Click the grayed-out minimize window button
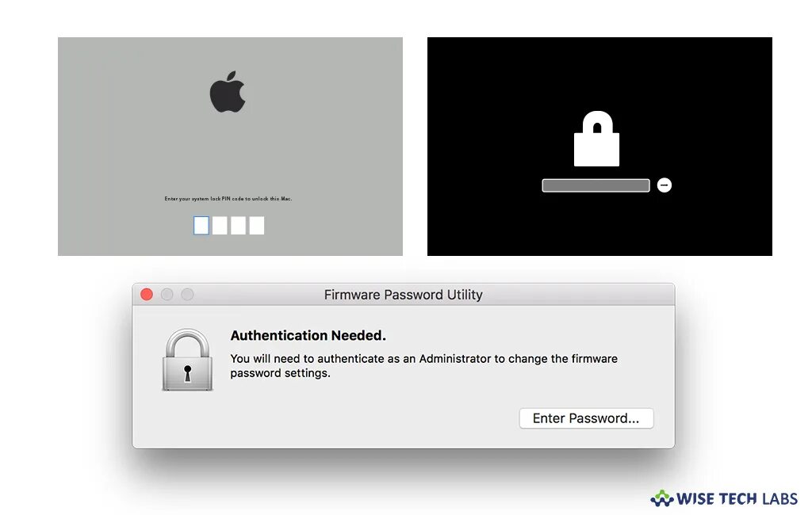The height and width of the screenshot is (515, 812). pos(167,295)
